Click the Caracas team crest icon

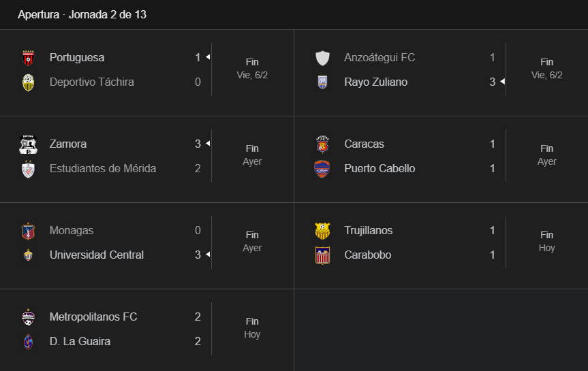coord(322,144)
